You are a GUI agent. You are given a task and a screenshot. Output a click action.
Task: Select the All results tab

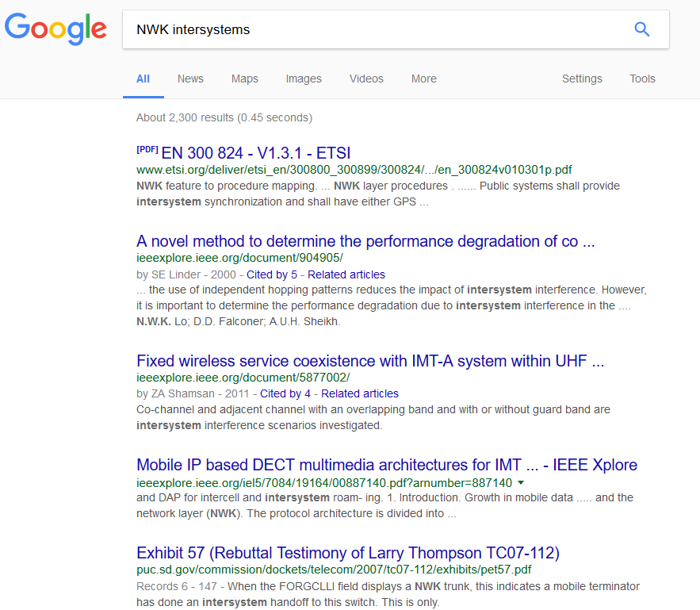tap(143, 79)
